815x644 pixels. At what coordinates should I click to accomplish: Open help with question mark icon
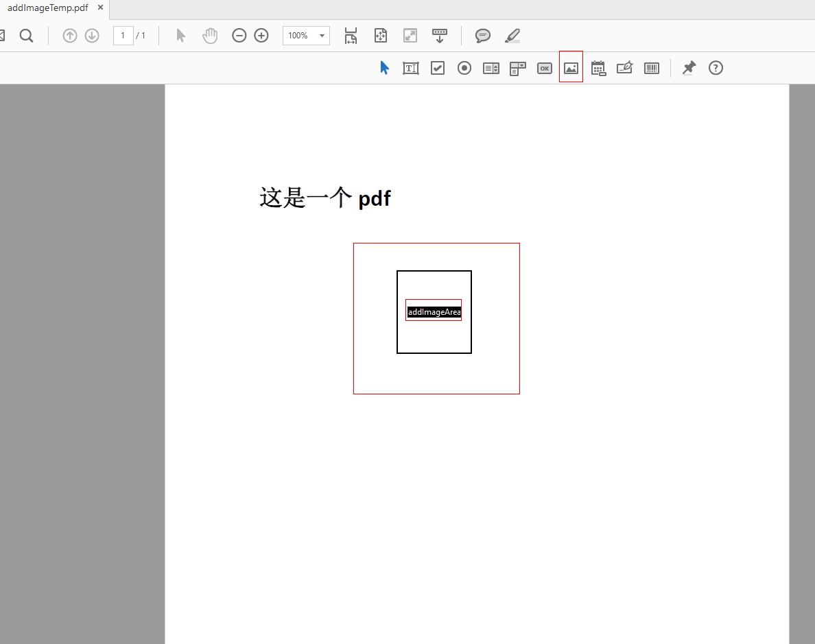(x=716, y=68)
